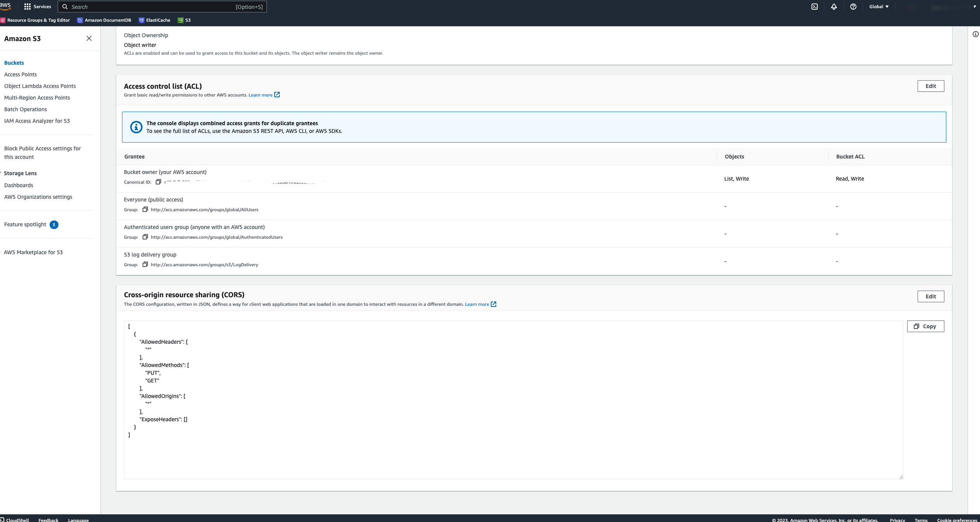Edit the CORS configuration
This screenshot has height=522, width=980.
click(931, 296)
